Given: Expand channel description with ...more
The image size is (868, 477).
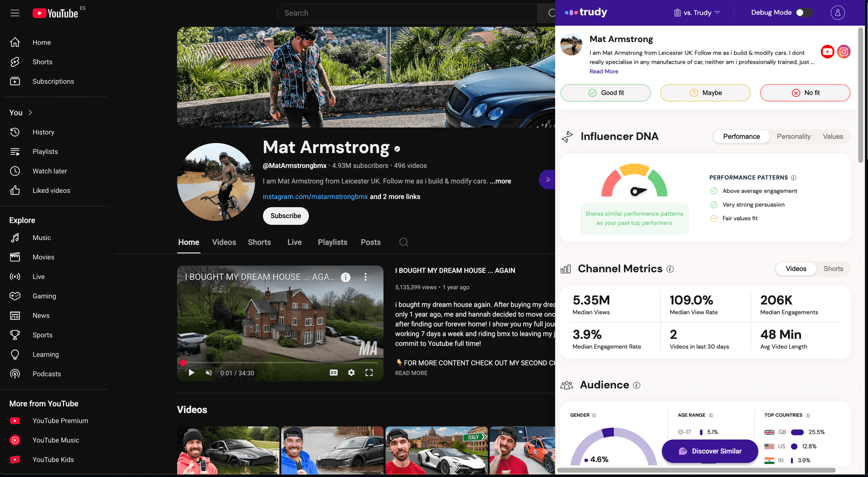Looking at the screenshot, I should pos(500,181).
